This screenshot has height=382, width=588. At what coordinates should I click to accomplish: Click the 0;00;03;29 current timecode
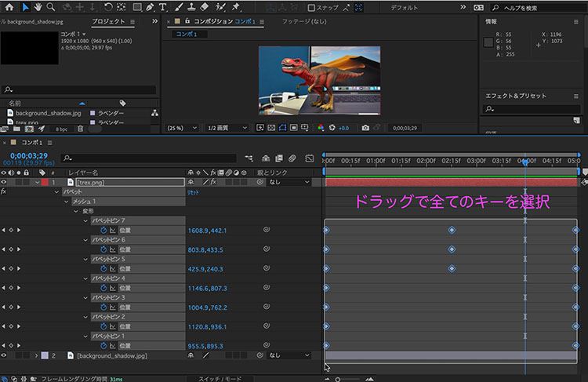(29, 155)
